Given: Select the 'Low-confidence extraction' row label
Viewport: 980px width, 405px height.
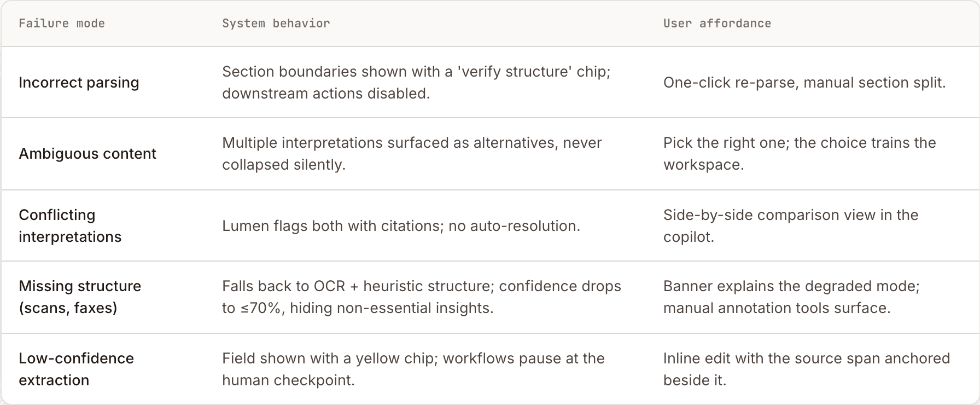Looking at the screenshot, I should coord(76,369).
